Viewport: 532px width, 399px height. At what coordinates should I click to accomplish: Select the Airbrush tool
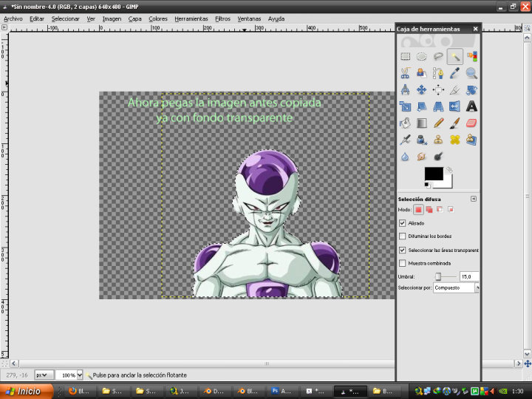405,140
